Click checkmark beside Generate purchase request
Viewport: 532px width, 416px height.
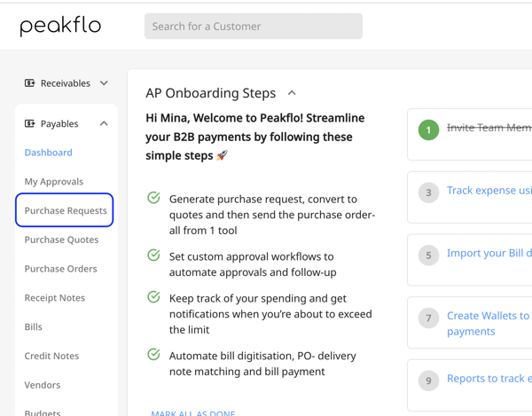(x=153, y=198)
